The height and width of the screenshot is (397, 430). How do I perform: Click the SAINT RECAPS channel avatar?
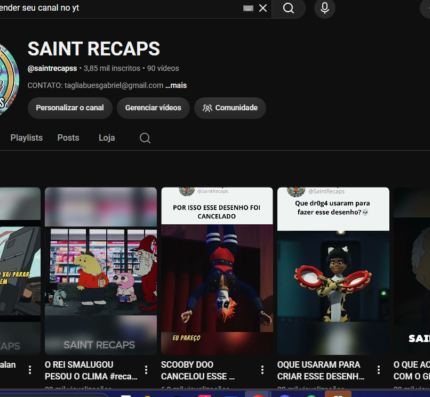pos(8,79)
